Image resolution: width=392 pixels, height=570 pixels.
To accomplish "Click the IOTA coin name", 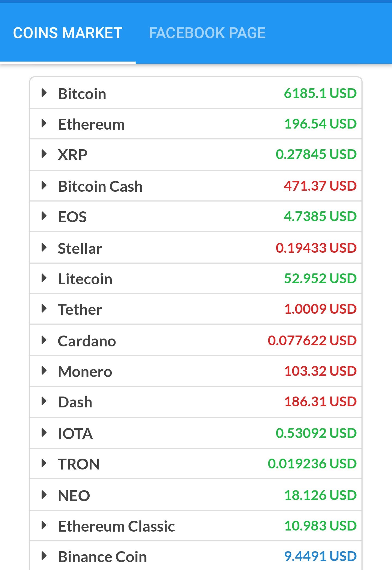I will 75,433.
